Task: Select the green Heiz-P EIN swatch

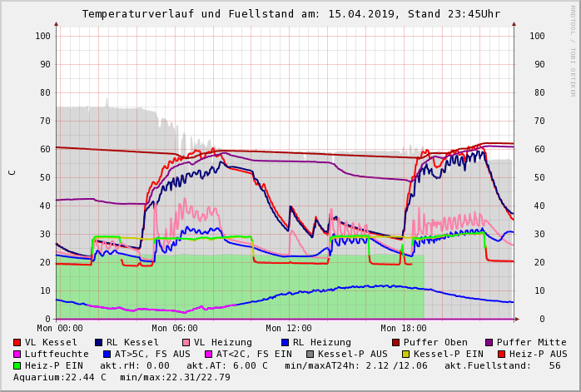Action: 17,366
